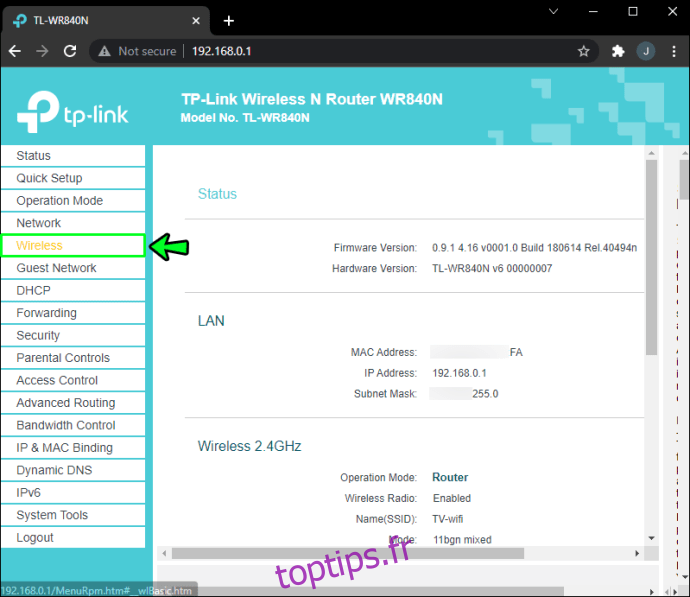Click the hardware version TL-WR840N v6 text
The height and width of the screenshot is (597, 690).
pyautogui.click(x=492, y=268)
